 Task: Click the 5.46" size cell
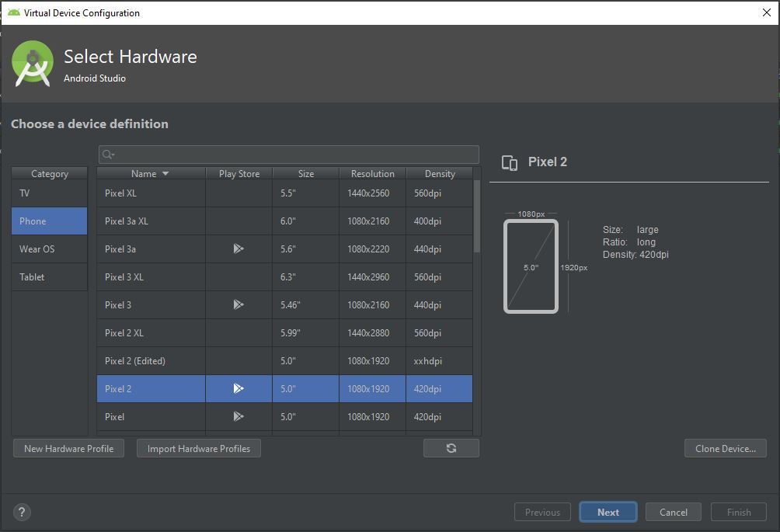(x=306, y=304)
